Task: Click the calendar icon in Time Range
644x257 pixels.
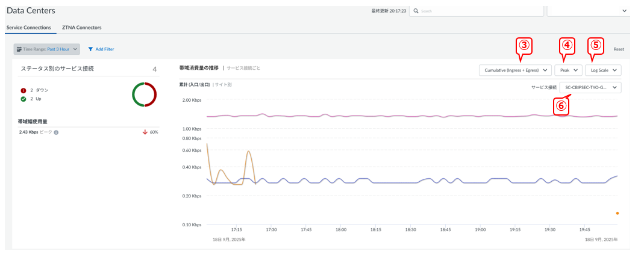Action: (x=19, y=49)
